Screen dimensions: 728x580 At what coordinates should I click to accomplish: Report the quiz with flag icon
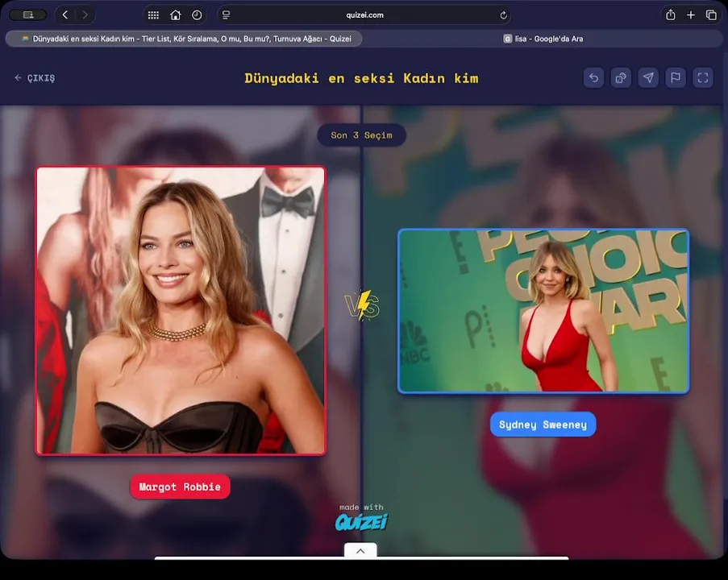(x=676, y=77)
